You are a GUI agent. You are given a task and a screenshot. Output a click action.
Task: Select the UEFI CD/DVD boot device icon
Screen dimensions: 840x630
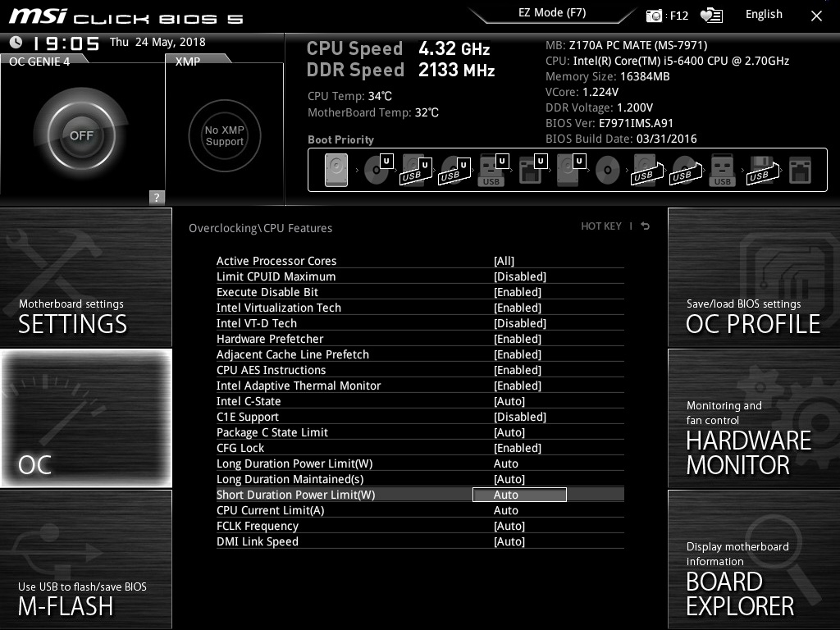point(377,170)
